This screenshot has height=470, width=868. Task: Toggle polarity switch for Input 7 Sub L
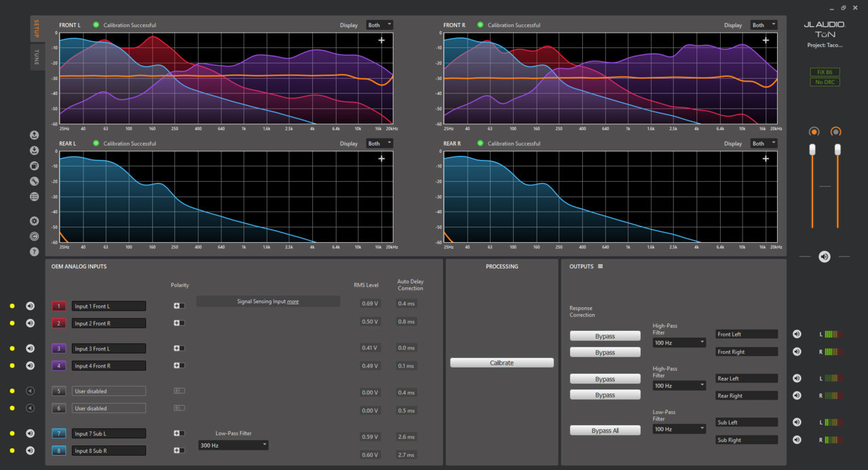179,433
